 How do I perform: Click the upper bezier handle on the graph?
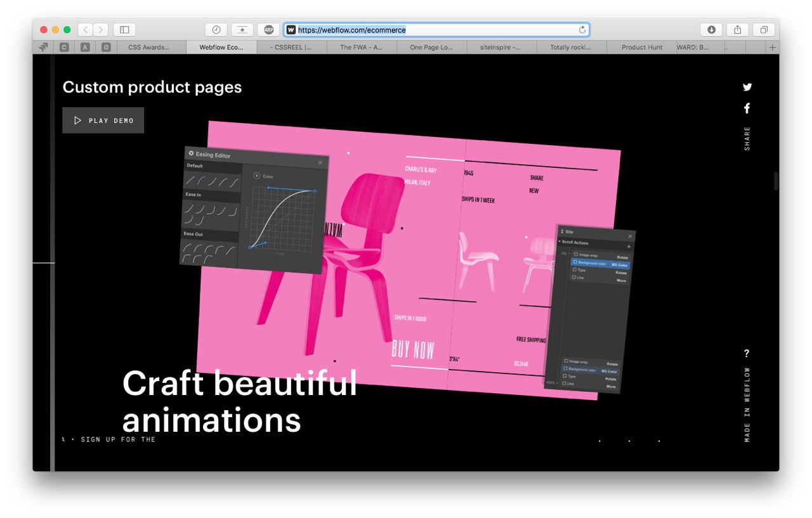click(x=268, y=188)
